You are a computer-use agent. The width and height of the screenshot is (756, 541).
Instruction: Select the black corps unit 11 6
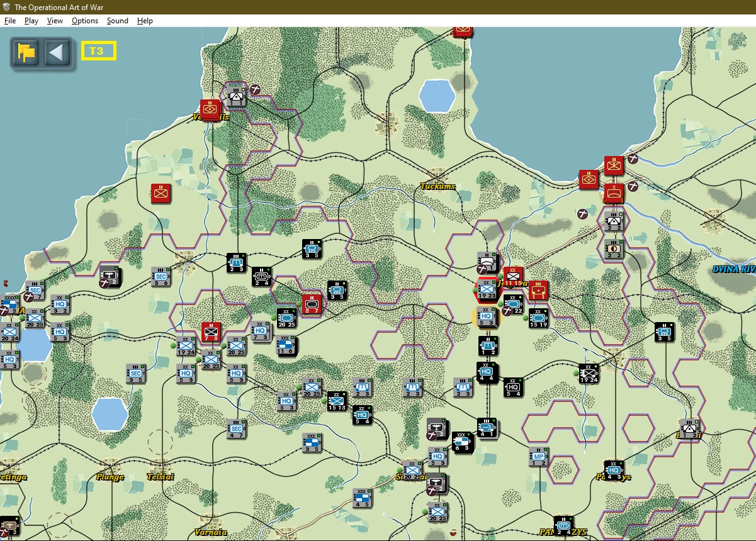pyautogui.click(x=286, y=345)
